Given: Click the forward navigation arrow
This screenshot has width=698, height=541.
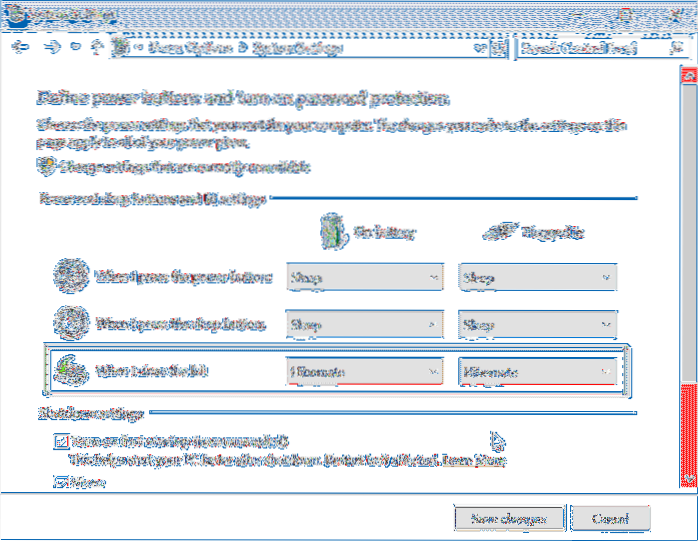Looking at the screenshot, I should [50, 47].
